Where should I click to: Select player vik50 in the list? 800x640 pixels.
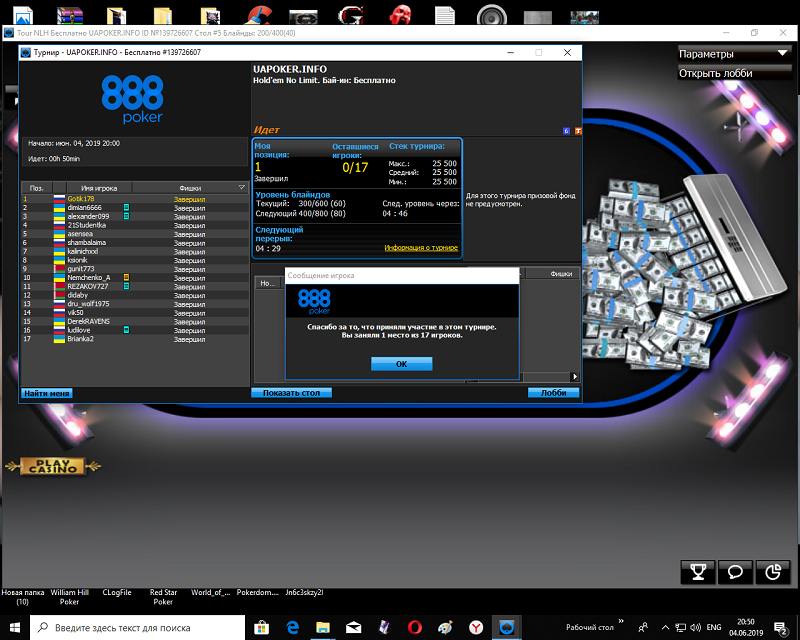pyautogui.click(x=135, y=312)
